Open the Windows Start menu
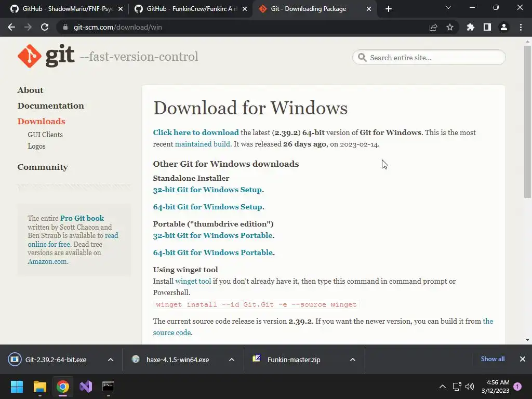This screenshot has width=532, height=399. point(17,387)
